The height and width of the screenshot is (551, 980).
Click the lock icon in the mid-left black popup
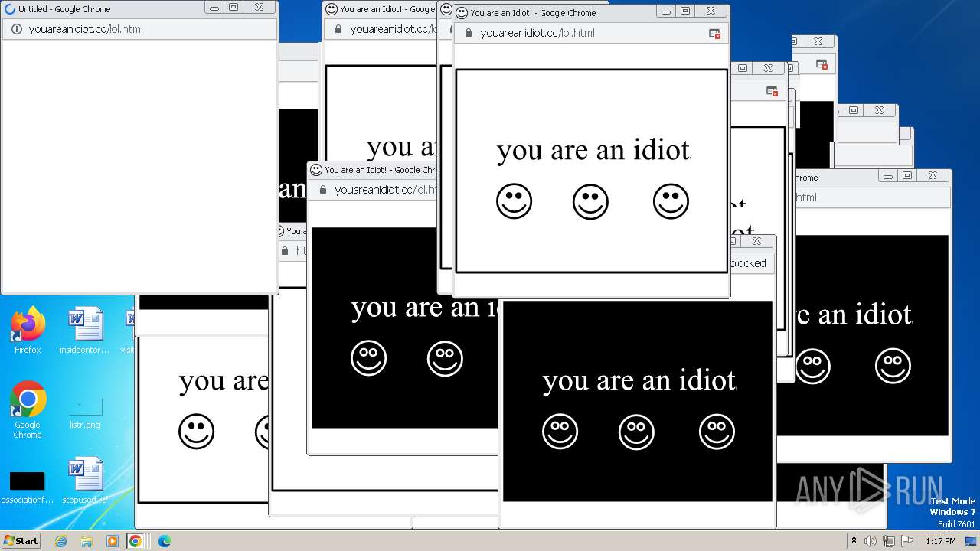pos(323,190)
